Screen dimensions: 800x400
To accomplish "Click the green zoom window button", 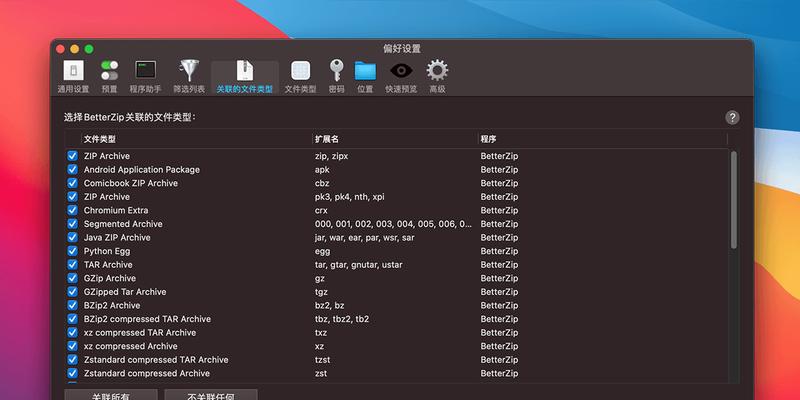I will point(89,49).
